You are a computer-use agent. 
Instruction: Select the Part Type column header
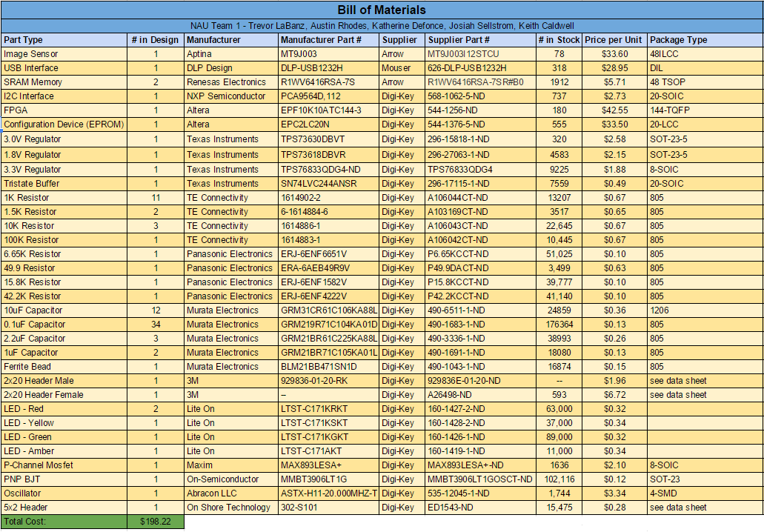click(64, 40)
